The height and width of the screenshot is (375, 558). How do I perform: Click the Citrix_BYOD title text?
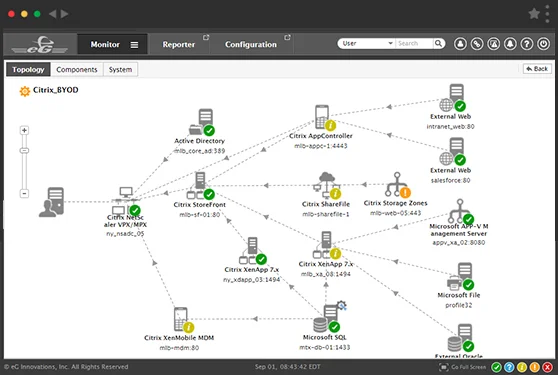point(56,90)
